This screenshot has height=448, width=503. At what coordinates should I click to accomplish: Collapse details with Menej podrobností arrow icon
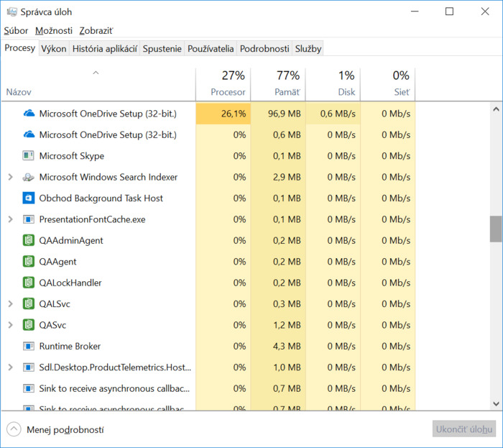[14, 429]
